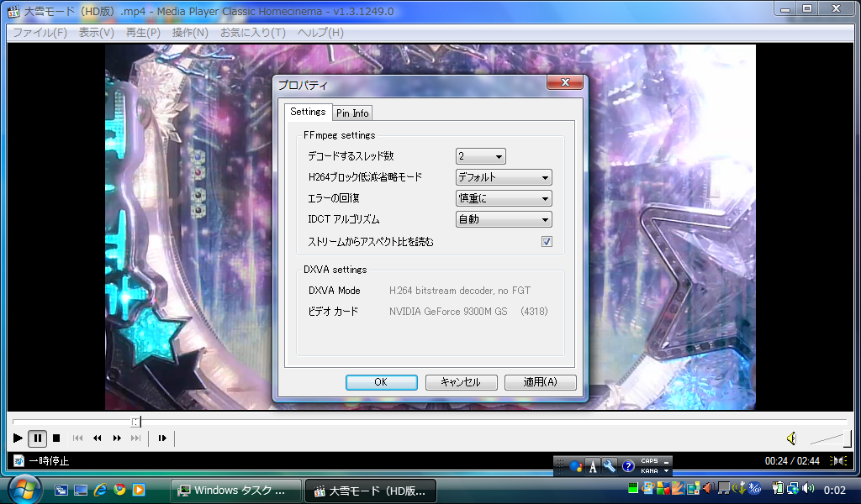The height and width of the screenshot is (504, 861).
Task: Click the Google IME icon on language bar
Action: point(575,467)
